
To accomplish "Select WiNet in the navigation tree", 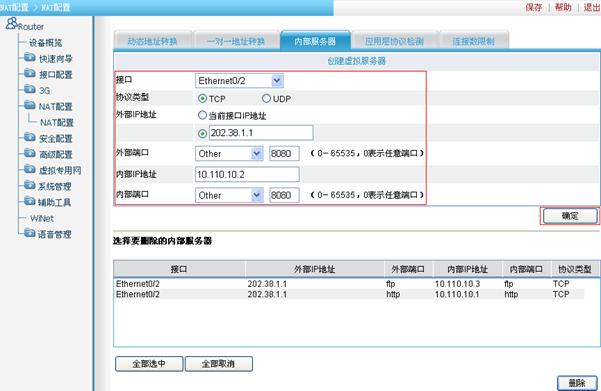I will [x=42, y=218].
